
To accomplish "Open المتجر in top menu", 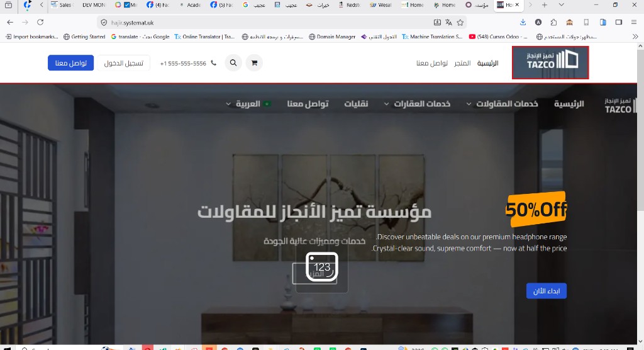I will [462, 63].
